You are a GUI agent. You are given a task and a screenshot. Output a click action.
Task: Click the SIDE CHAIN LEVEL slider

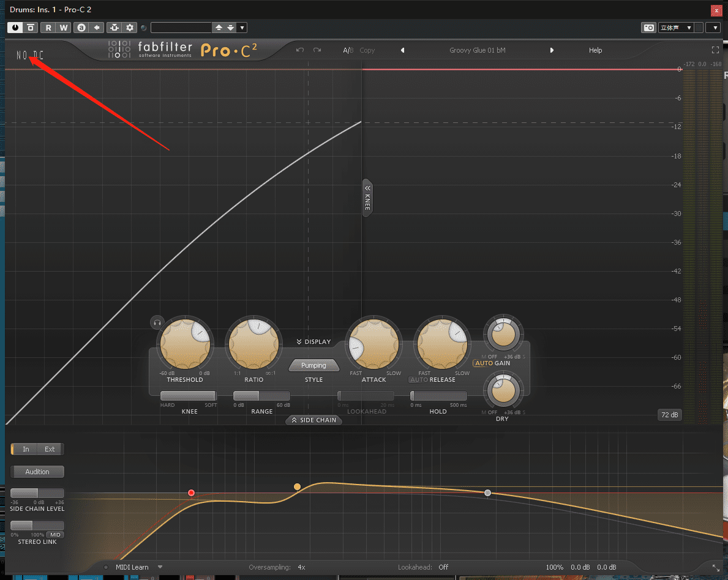click(37, 493)
